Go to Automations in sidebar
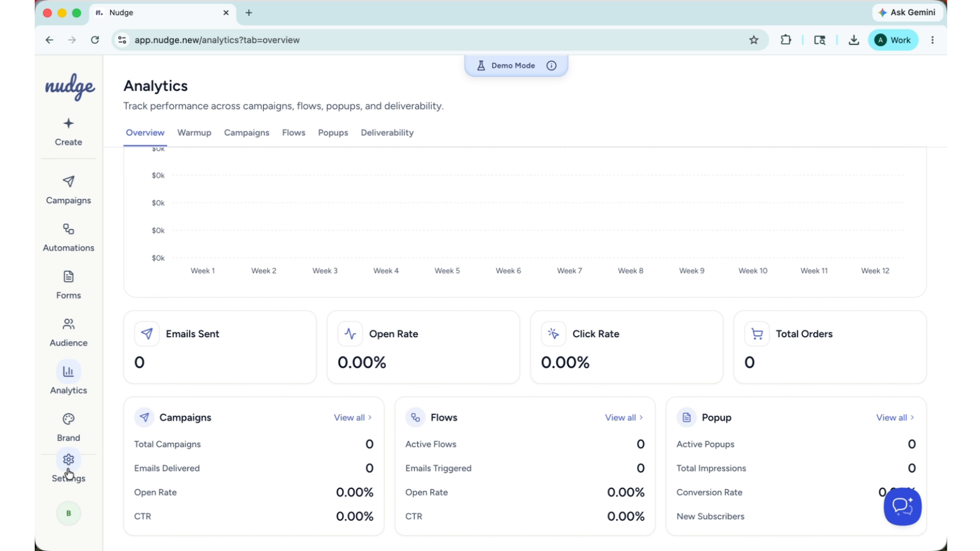980x551 pixels. [68, 238]
